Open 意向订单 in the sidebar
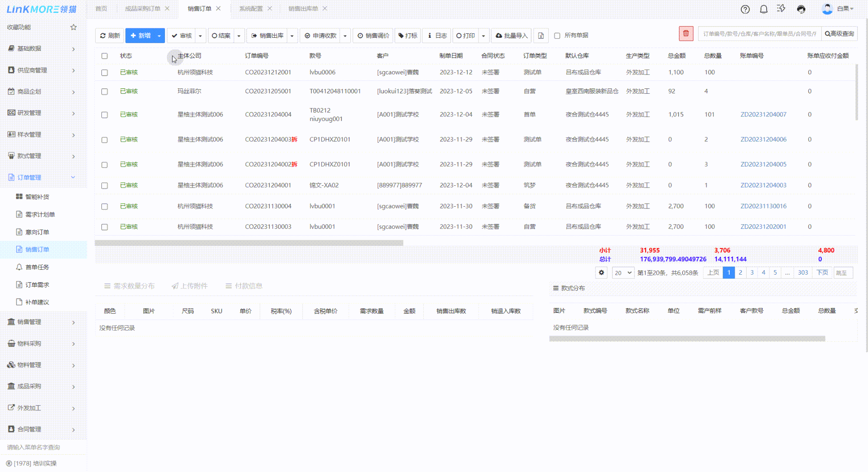868x472 pixels. coord(37,232)
